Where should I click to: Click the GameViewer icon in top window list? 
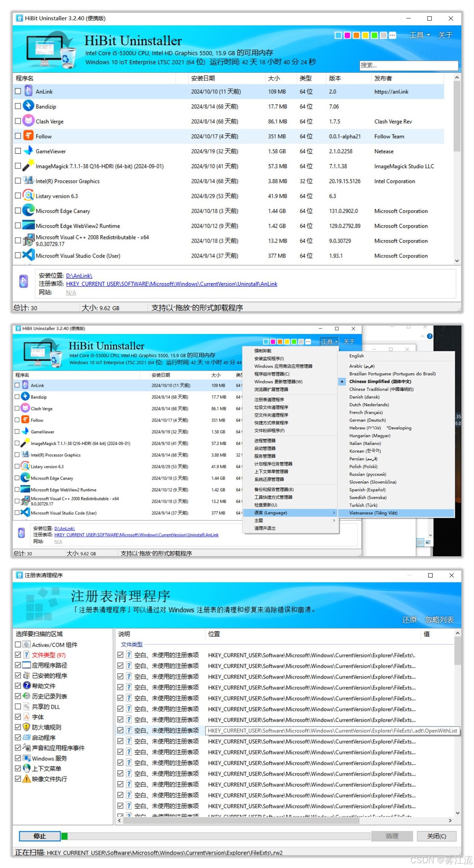point(29,151)
